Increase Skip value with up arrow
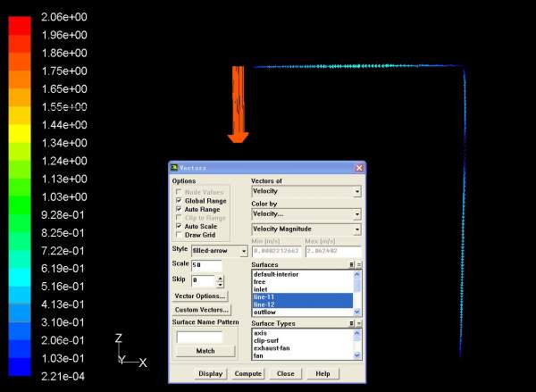This screenshot has height=392, width=536. [220, 279]
